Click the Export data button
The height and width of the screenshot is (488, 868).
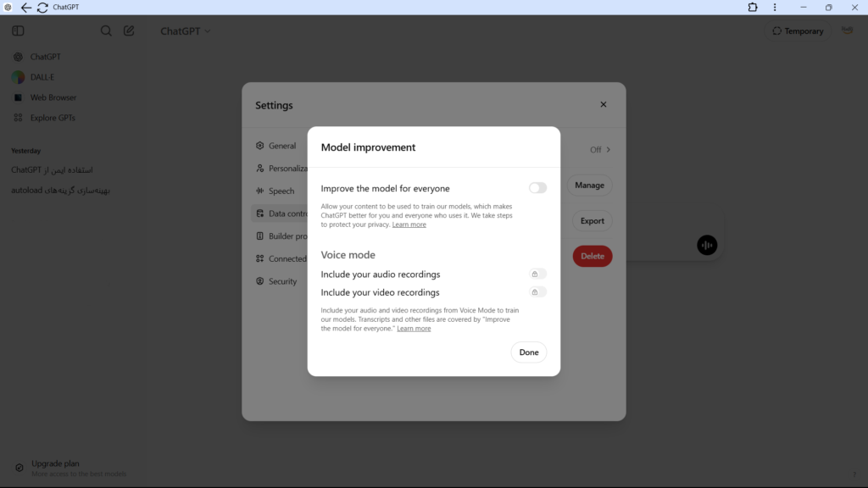tap(593, 221)
